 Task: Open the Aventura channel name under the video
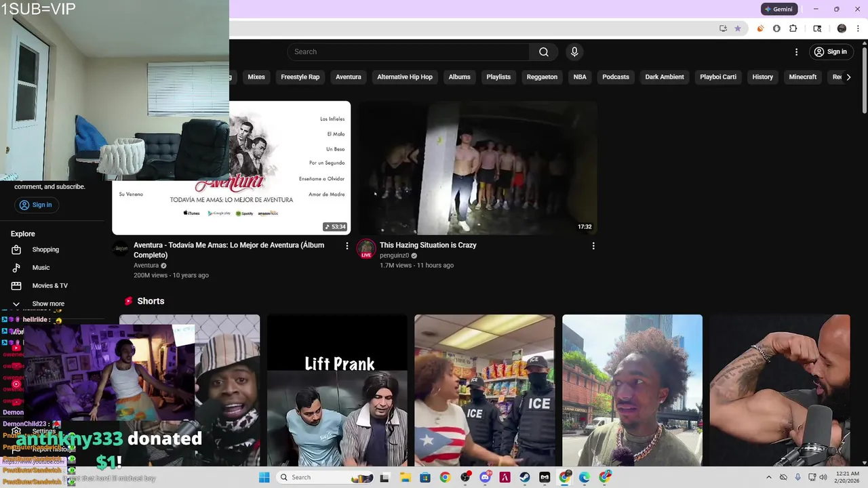pos(146,266)
